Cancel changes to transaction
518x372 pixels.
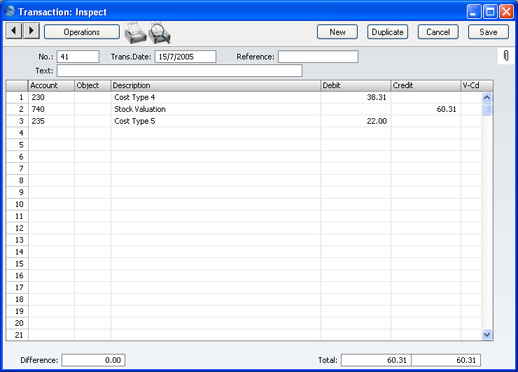(438, 32)
